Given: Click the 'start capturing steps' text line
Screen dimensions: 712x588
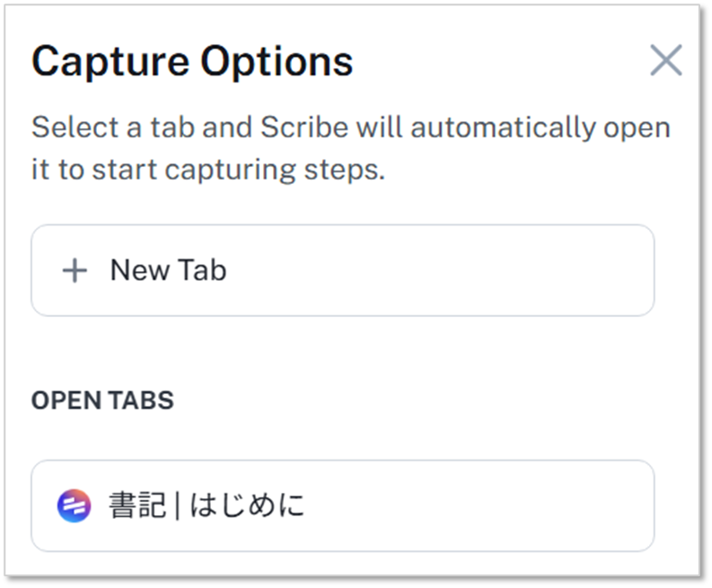Looking at the screenshot, I should (208, 171).
